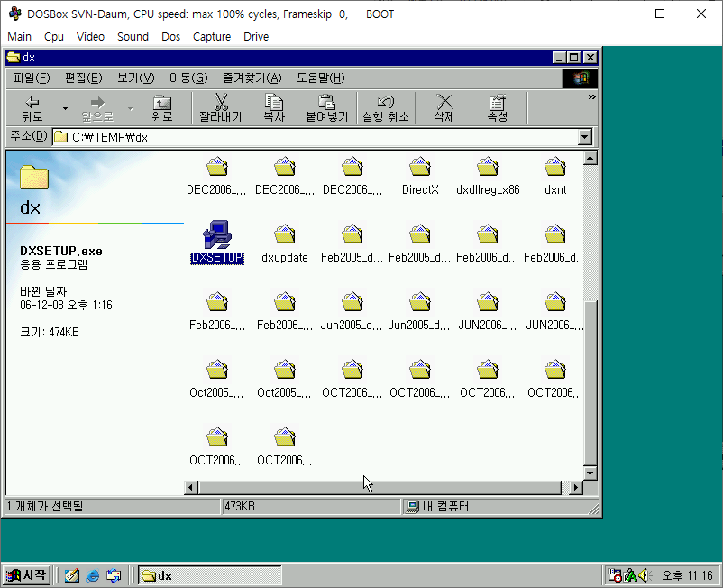Click the Outlook Express quick launch icon

click(x=114, y=575)
